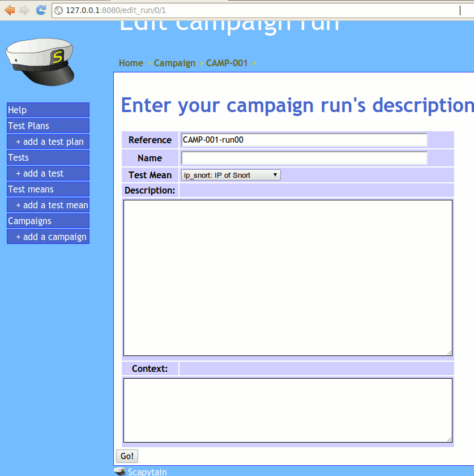Choose '+ add a test' sidebar item

coord(51,173)
